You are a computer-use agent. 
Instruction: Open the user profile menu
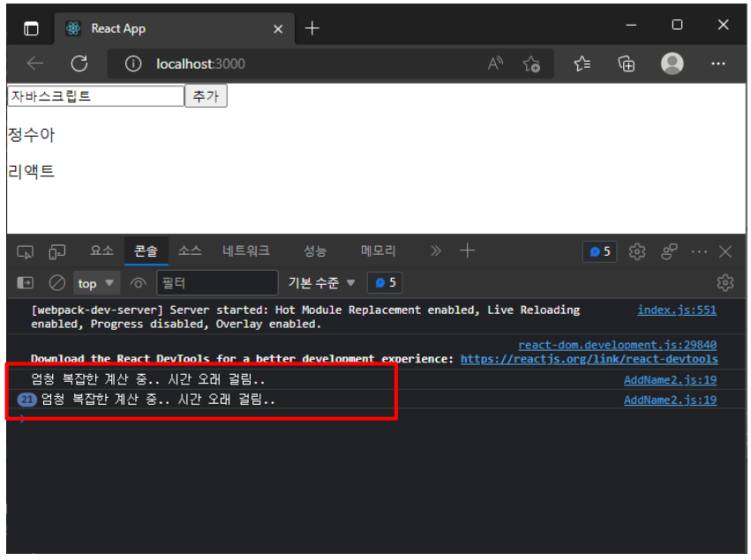(x=672, y=63)
